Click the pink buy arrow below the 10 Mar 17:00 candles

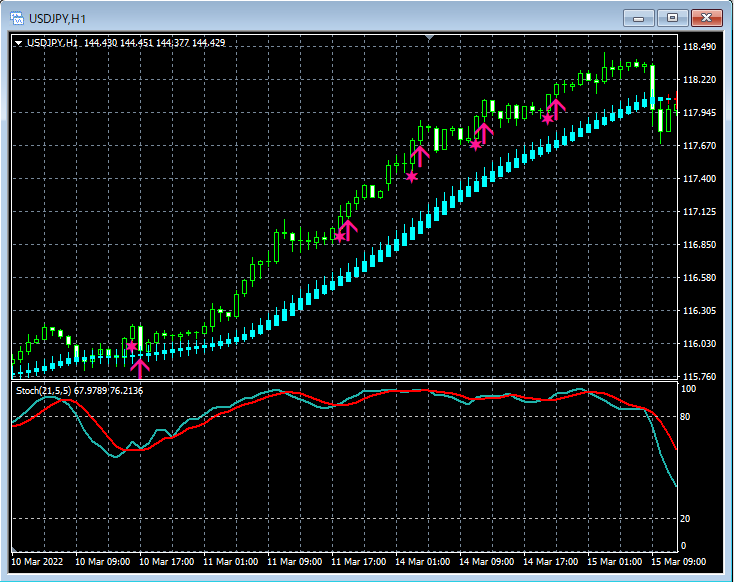click(140, 368)
